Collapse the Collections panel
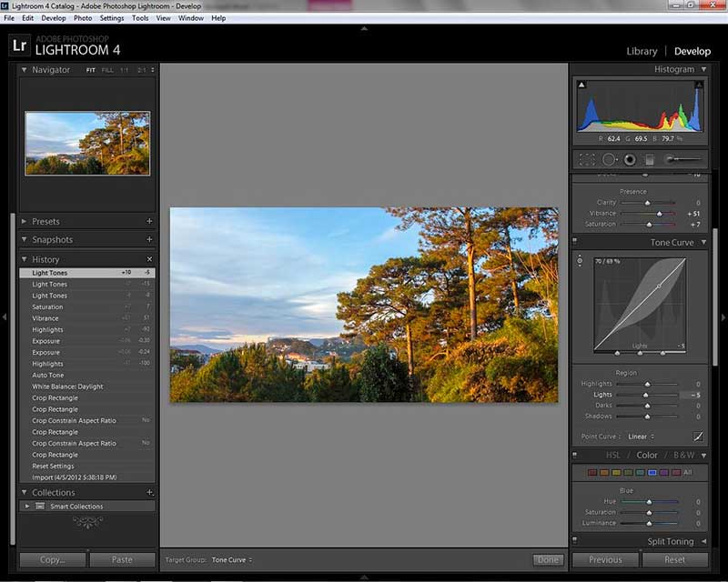Viewport: 728px width, 582px height. coord(25,492)
